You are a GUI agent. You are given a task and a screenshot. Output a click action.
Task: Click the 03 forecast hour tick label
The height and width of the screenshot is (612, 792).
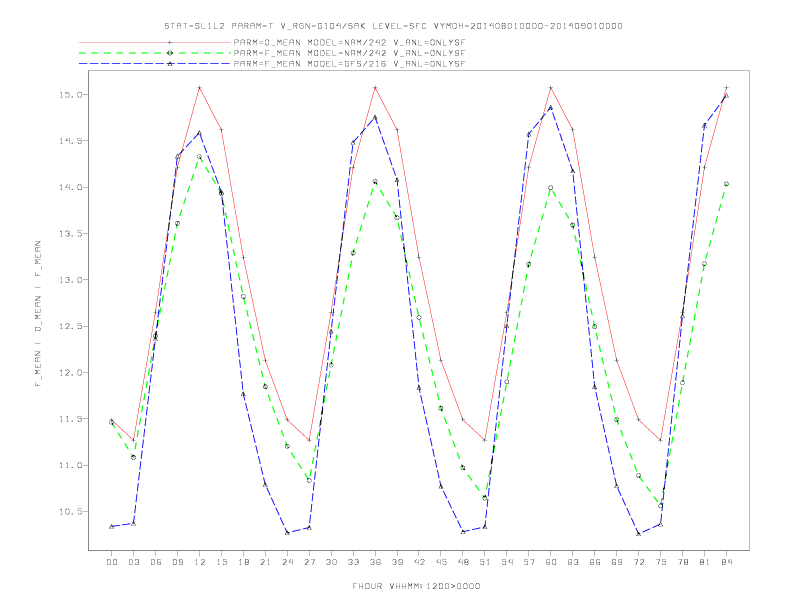click(133, 562)
